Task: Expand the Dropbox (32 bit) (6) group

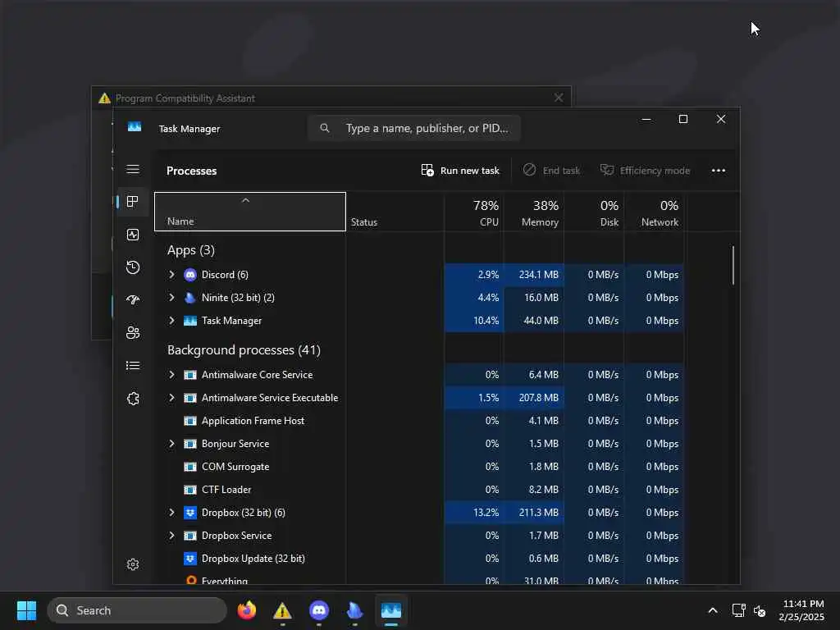Action: 171,513
